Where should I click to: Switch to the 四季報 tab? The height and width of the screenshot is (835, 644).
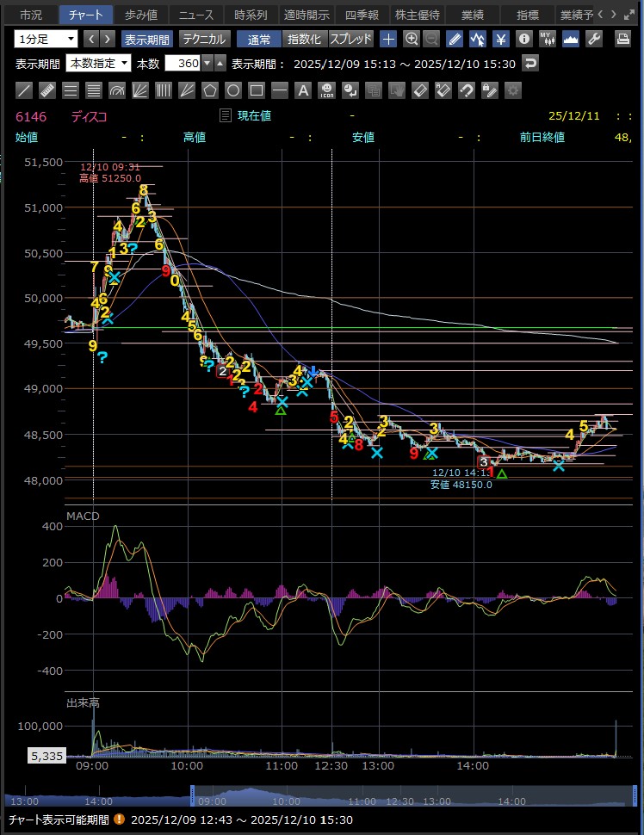[361, 15]
